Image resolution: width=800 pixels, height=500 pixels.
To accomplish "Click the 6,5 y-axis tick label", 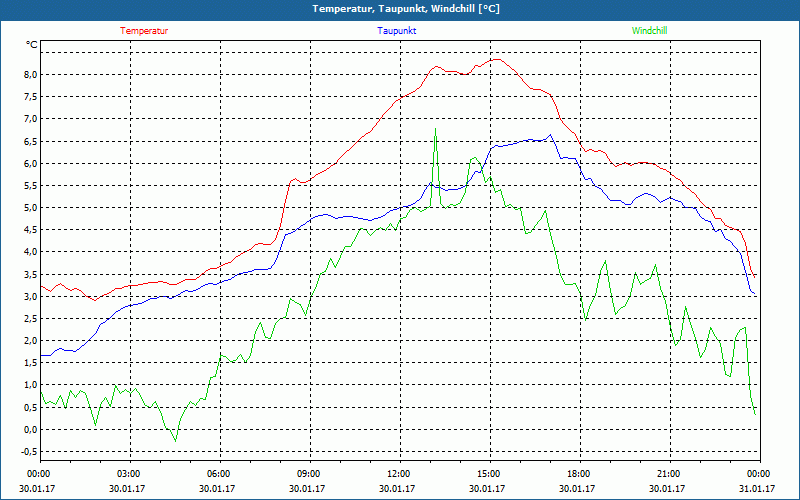I will pos(29,141).
